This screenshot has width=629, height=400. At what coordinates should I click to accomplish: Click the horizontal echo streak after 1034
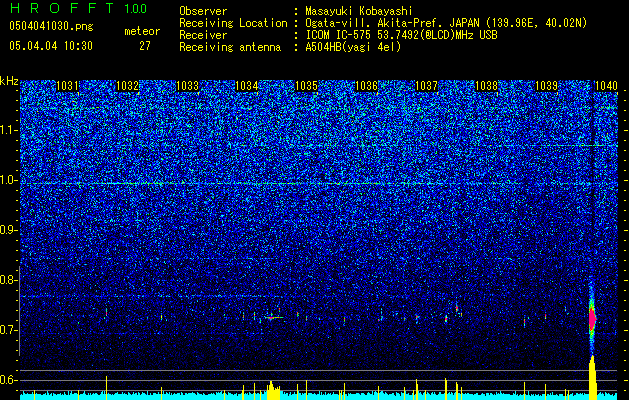tap(274, 317)
